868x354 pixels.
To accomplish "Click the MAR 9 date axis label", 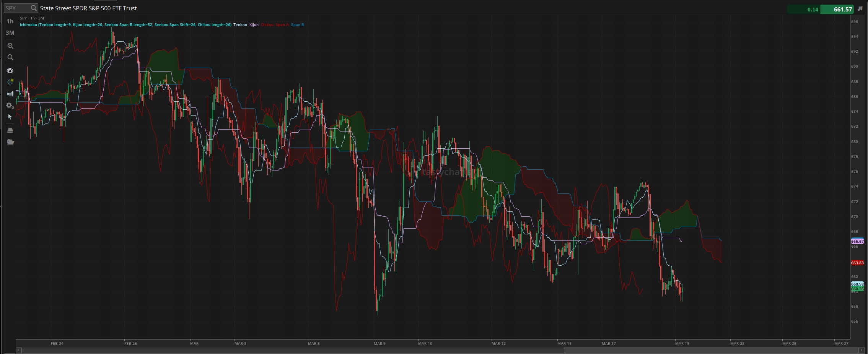I will coord(379,344).
